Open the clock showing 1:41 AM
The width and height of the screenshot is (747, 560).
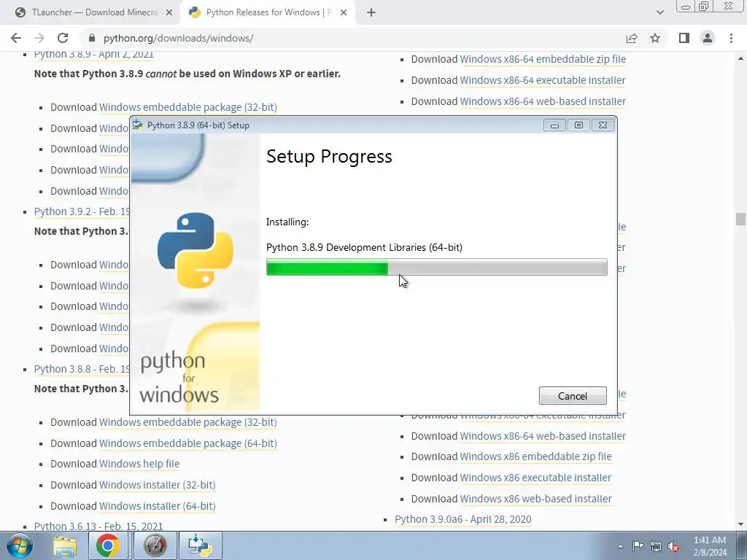point(710,546)
